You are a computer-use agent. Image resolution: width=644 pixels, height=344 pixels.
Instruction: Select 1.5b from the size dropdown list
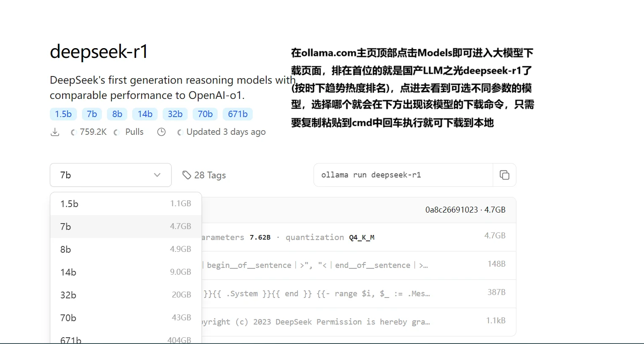pyautogui.click(x=126, y=203)
